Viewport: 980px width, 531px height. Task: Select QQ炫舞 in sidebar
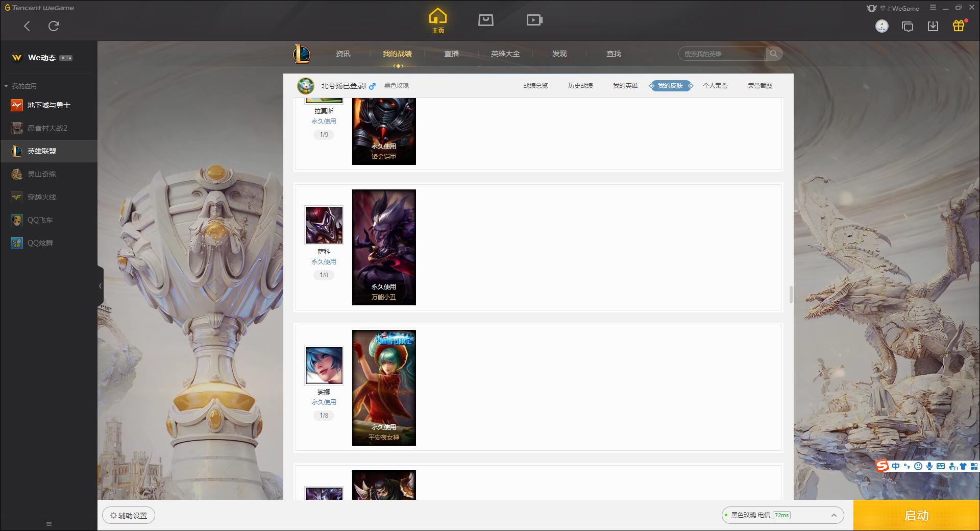click(x=48, y=243)
